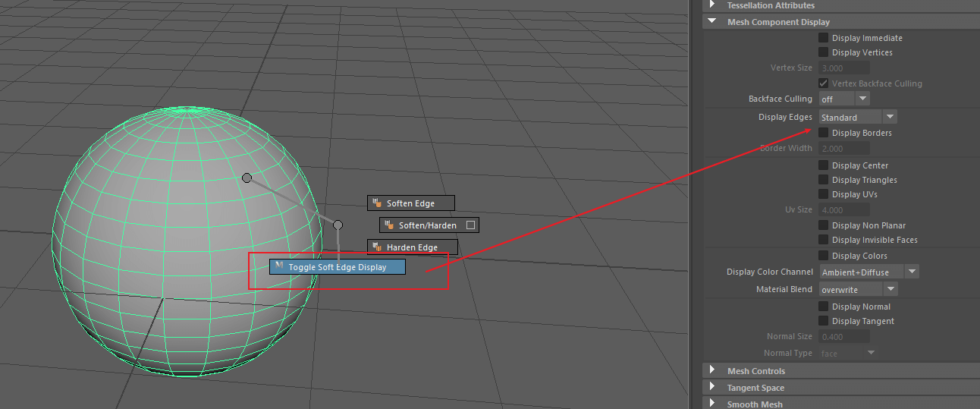Choose Soften/Harden in marking menu
Image resolution: width=980 pixels, height=409 pixels.
(x=429, y=225)
